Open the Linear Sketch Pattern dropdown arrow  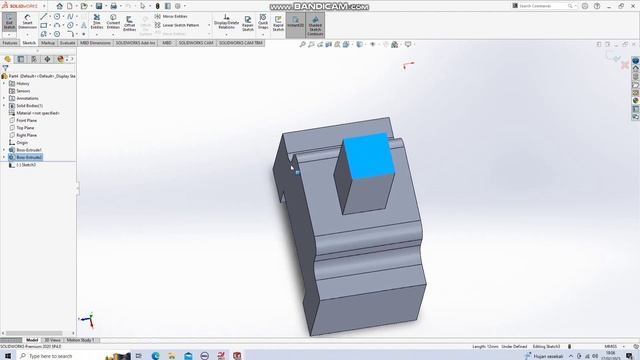(x=209, y=25)
